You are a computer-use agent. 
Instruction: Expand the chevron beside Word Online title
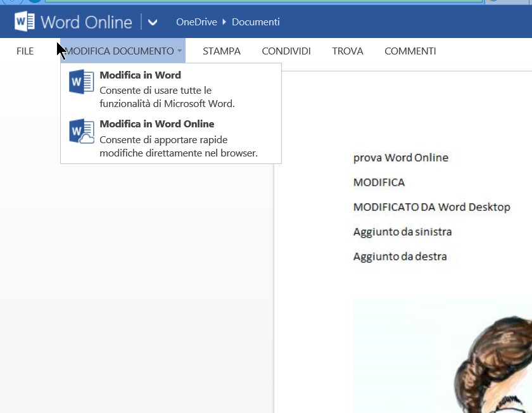pos(153,23)
